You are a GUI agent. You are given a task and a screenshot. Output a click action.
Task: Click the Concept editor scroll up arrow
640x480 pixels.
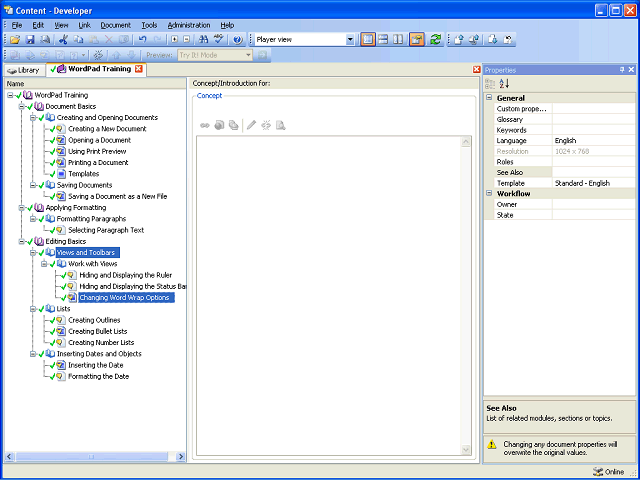coord(465,142)
